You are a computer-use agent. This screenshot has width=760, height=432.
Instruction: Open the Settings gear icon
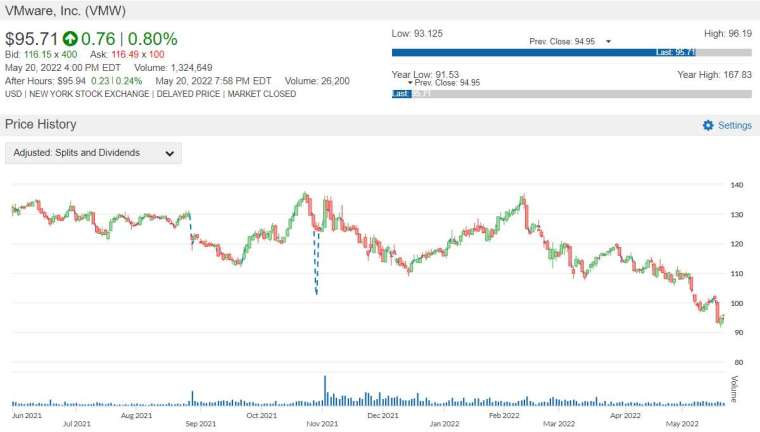pyautogui.click(x=708, y=125)
